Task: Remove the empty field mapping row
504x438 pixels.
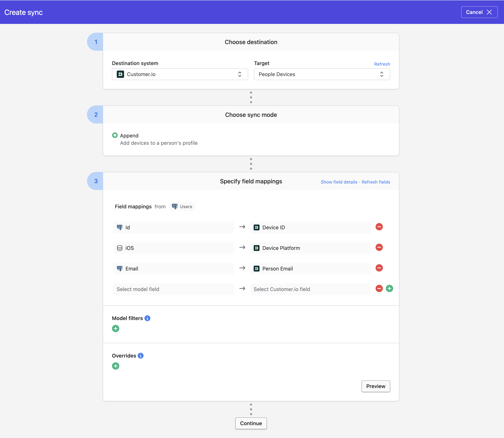Action: click(x=379, y=288)
